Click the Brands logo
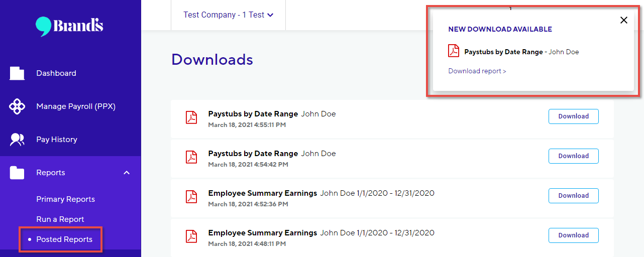Image resolution: width=644 pixels, height=257 pixels. 69,26
